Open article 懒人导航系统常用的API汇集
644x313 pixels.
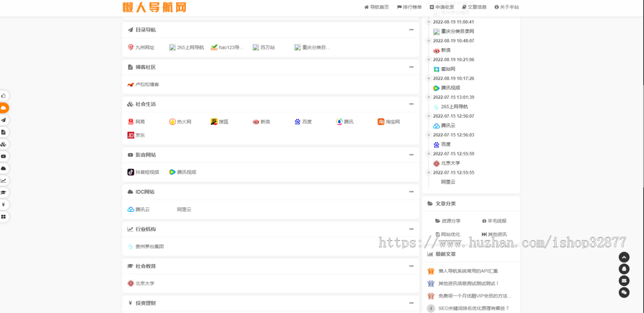coord(468,271)
